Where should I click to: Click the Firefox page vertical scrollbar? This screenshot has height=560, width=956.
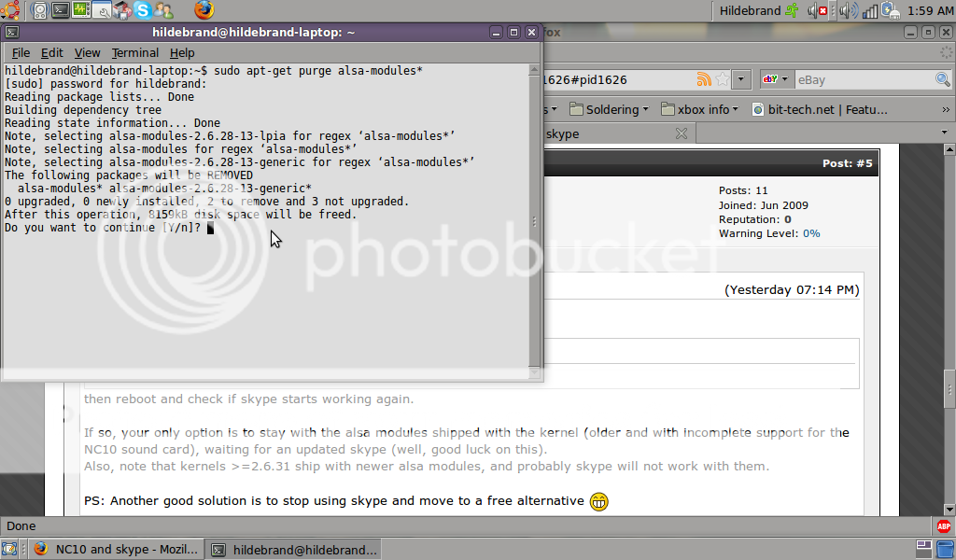coord(949,329)
